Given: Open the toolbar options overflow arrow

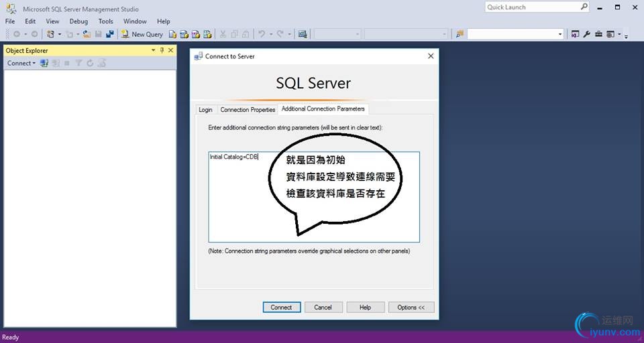Looking at the screenshot, I should 627,36.
